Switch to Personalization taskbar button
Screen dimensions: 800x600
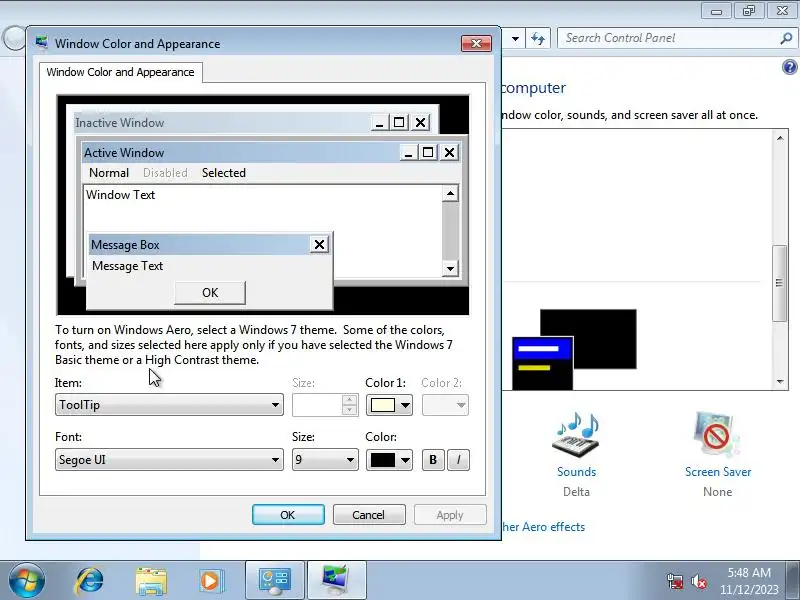point(337,581)
